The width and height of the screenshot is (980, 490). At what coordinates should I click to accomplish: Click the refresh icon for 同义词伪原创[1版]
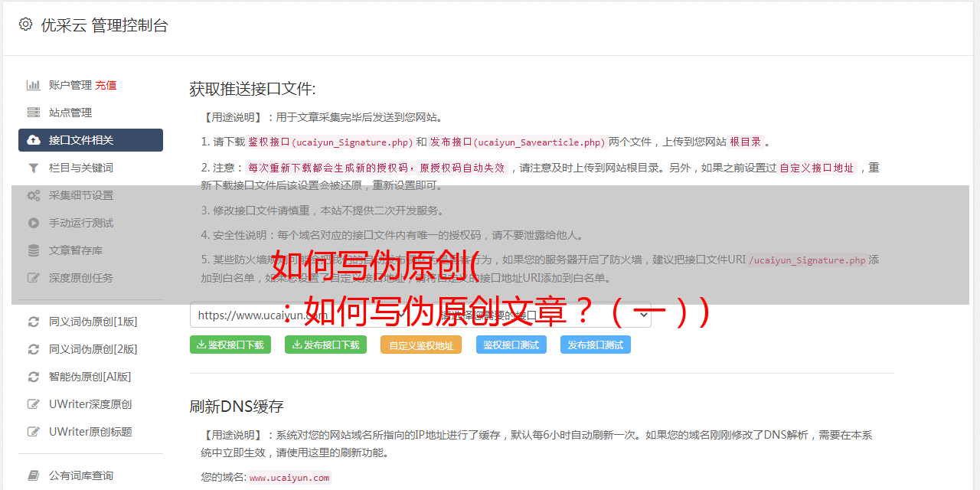tap(34, 322)
